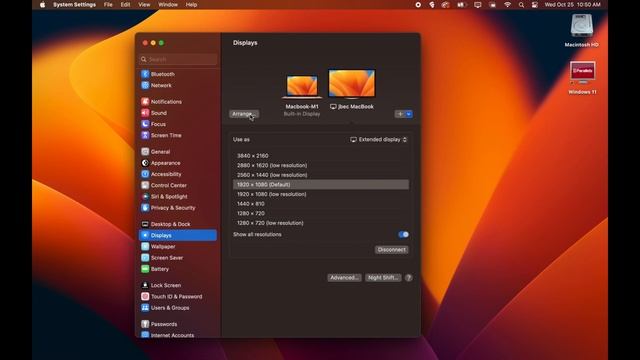Select Windows 11 Parallels desktop icon

coord(582,78)
